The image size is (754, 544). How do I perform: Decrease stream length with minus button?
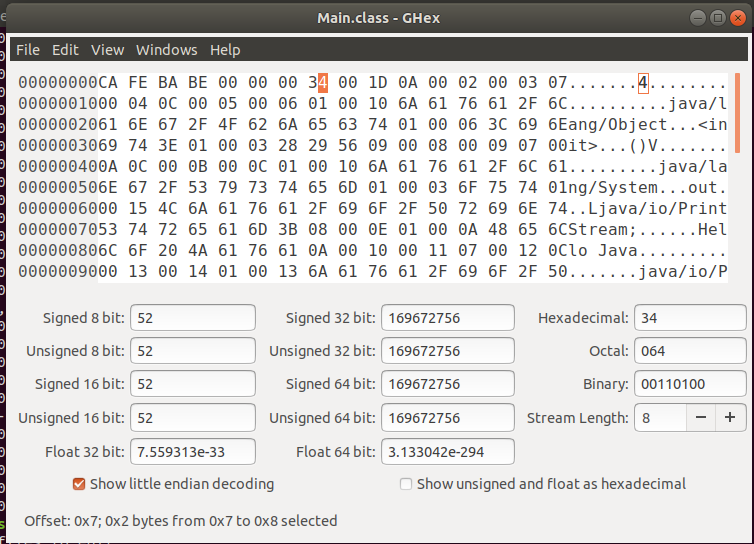701,417
